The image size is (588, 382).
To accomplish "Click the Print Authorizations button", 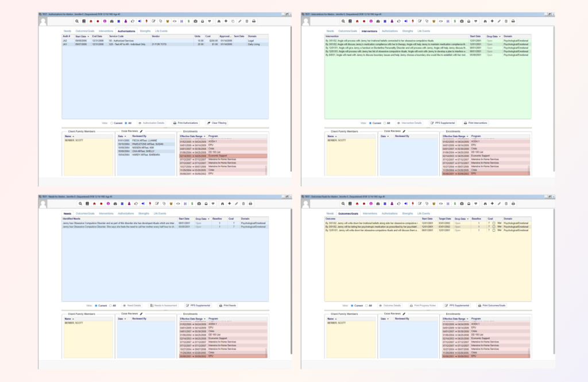I will (184, 123).
